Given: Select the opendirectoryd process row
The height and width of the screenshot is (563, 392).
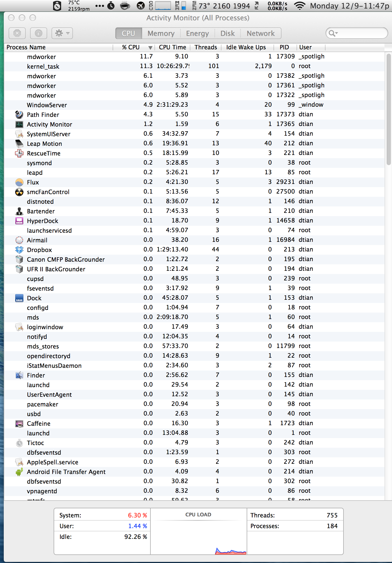Looking at the screenshot, I should [194, 356].
